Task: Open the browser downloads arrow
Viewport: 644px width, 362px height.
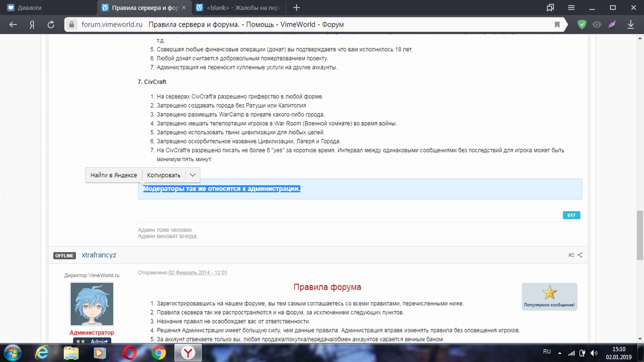Action: [x=630, y=25]
